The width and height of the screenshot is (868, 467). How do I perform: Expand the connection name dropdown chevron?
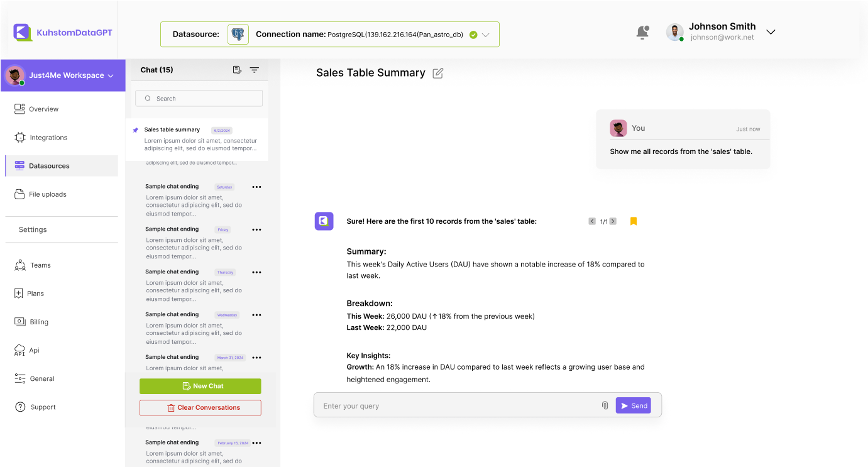click(486, 35)
